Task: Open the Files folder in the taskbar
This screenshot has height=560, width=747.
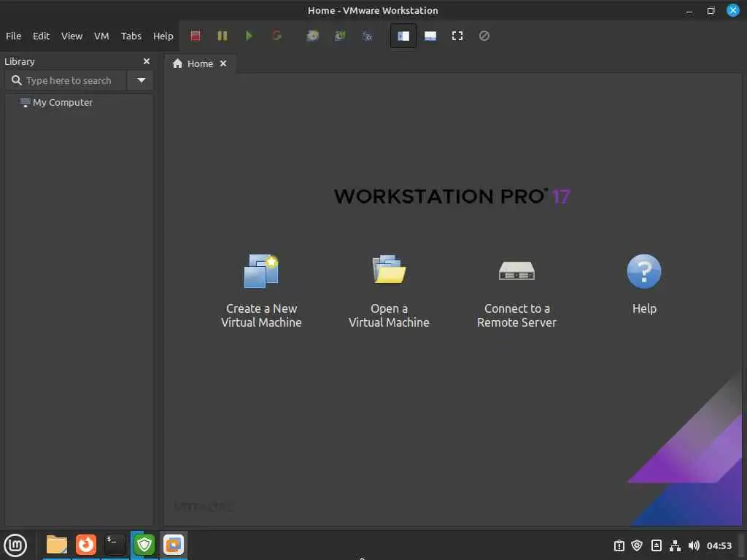Action: click(57, 545)
